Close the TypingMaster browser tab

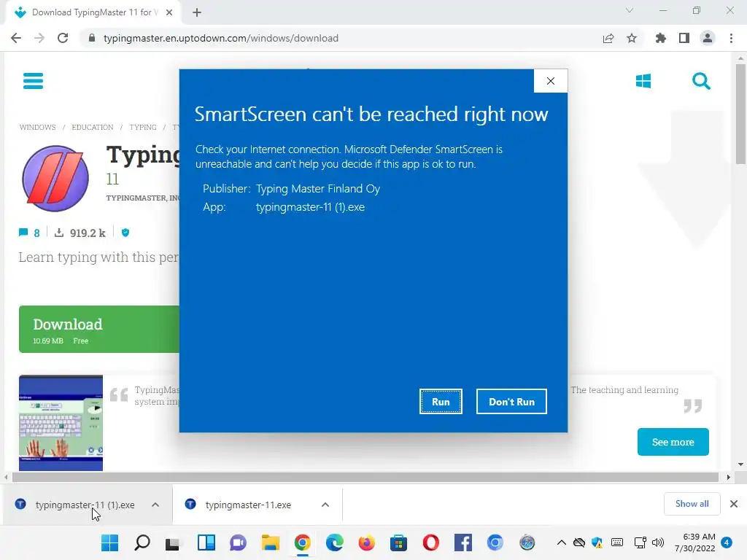pos(169,12)
